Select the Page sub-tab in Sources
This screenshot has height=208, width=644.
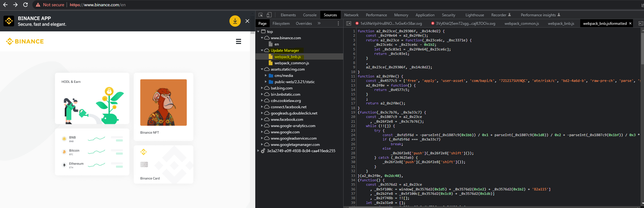(262, 23)
